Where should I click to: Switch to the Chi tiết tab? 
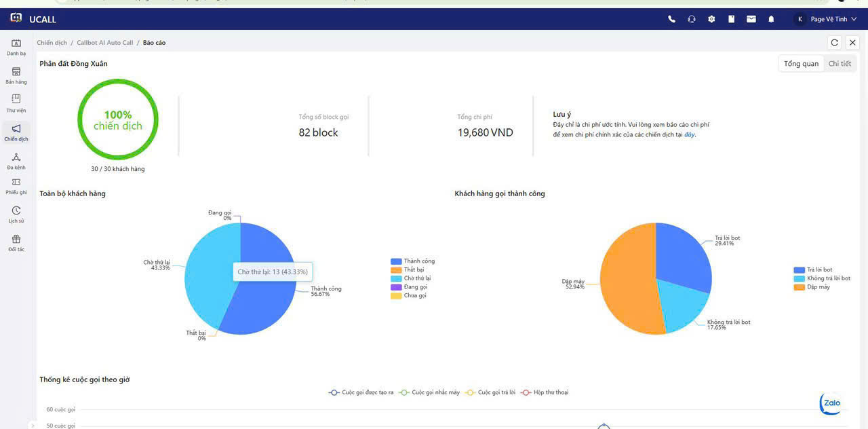pyautogui.click(x=840, y=64)
